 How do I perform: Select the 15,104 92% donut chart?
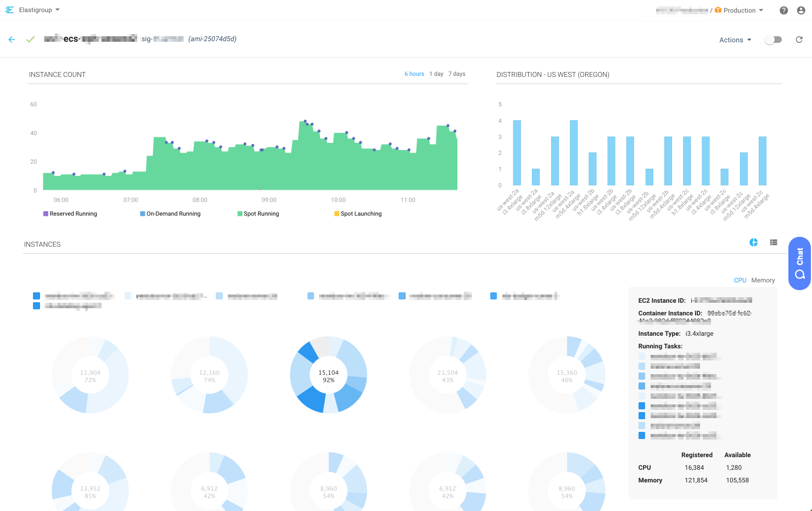click(x=328, y=375)
